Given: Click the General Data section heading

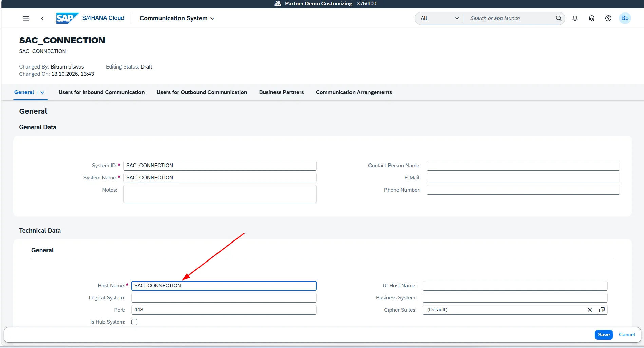Looking at the screenshot, I should click(38, 127).
